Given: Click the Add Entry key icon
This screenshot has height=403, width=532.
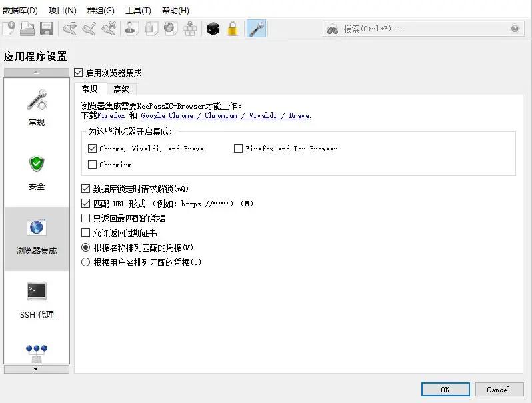Looking at the screenshot, I should tap(69, 29).
